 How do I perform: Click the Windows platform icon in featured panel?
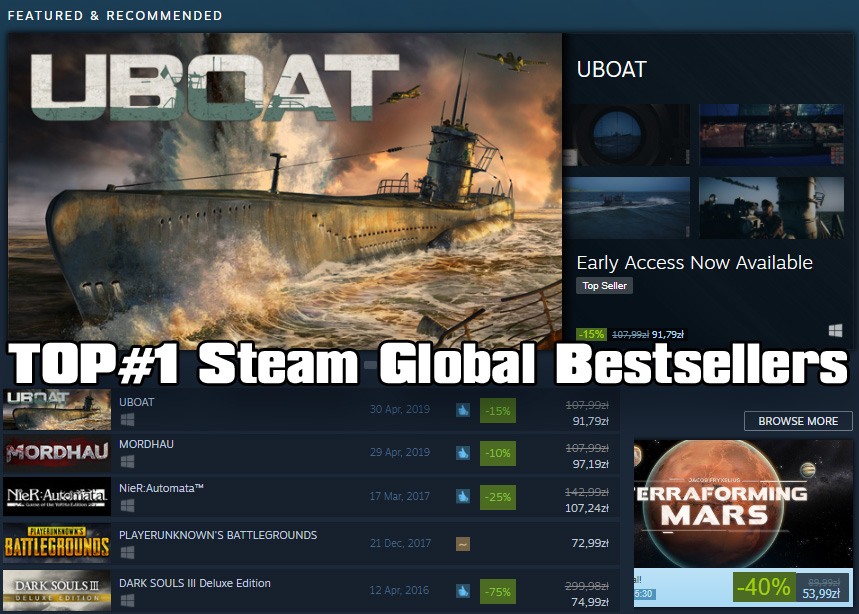(835, 330)
